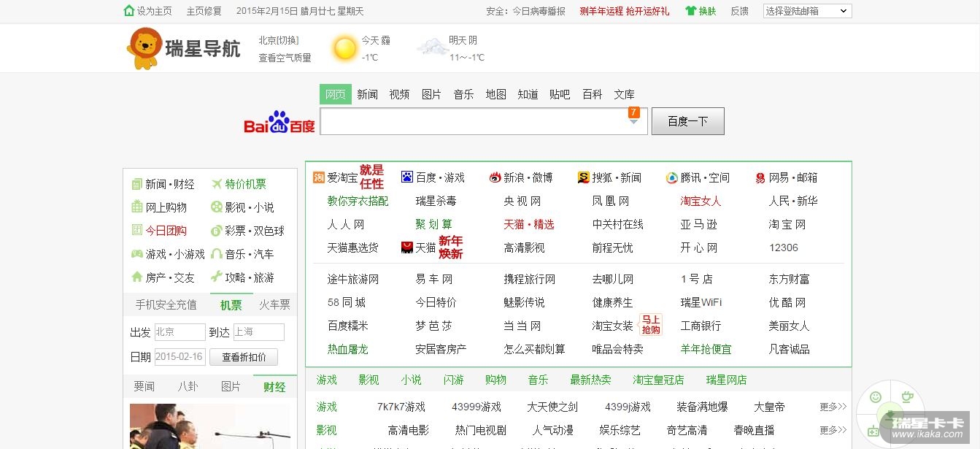Click the film icon next to 影视·小说
The height and width of the screenshot is (449, 980).
click(217, 207)
